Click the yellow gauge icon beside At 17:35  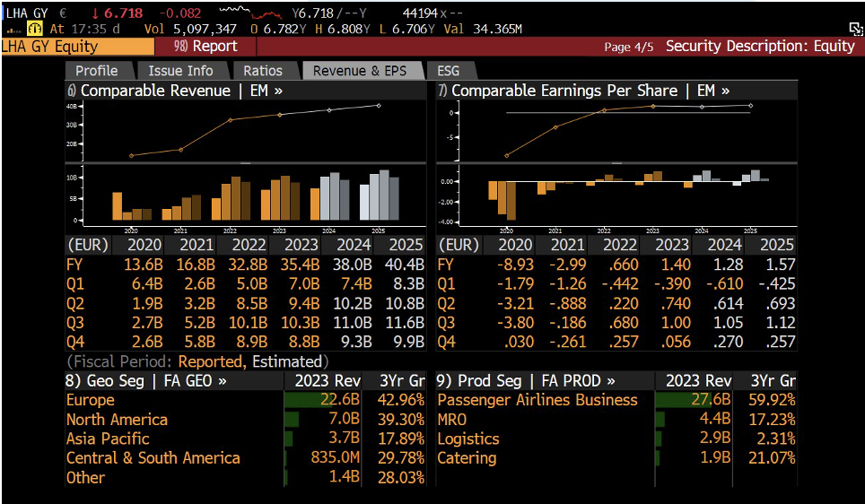(35, 29)
